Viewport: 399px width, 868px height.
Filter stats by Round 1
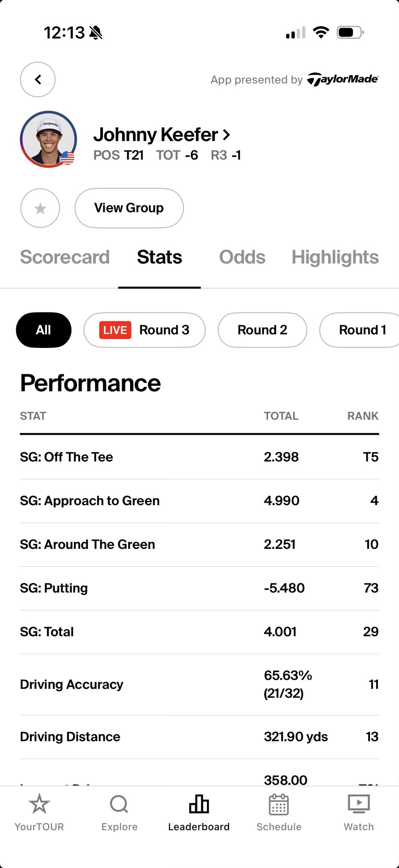[x=362, y=330]
